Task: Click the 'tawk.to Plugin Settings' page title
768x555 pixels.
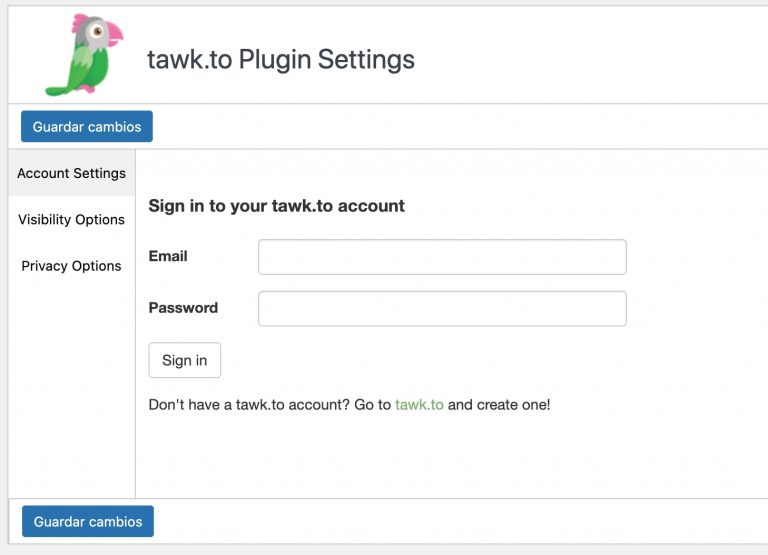Action: point(281,59)
